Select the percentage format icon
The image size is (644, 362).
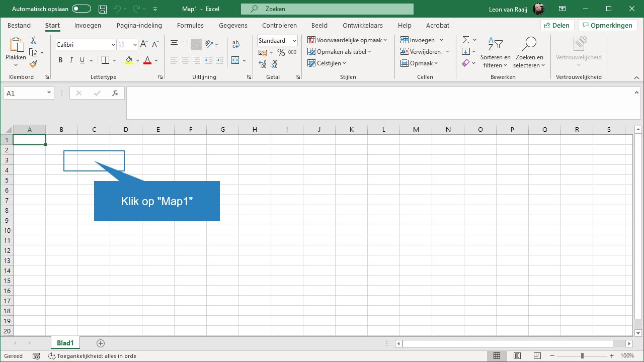click(281, 52)
